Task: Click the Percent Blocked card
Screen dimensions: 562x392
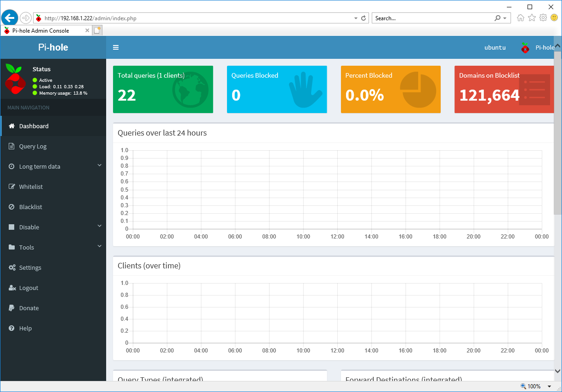Action: tap(391, 89)
